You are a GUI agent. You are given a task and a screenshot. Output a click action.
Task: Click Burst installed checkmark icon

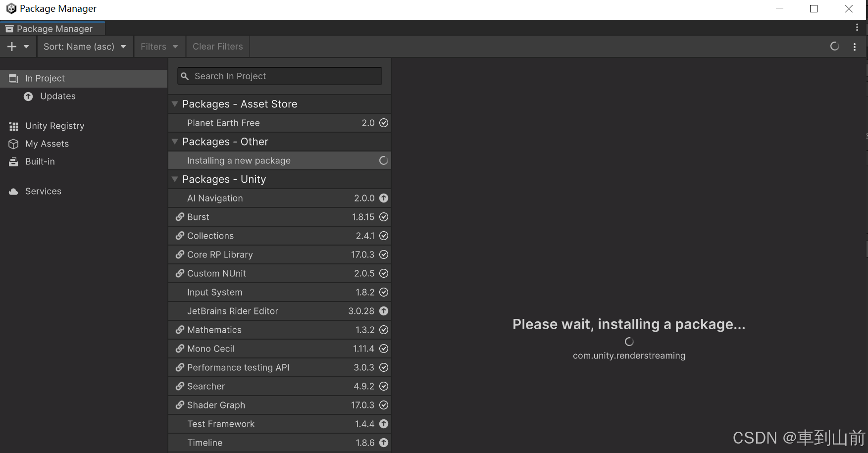[384, 217]
